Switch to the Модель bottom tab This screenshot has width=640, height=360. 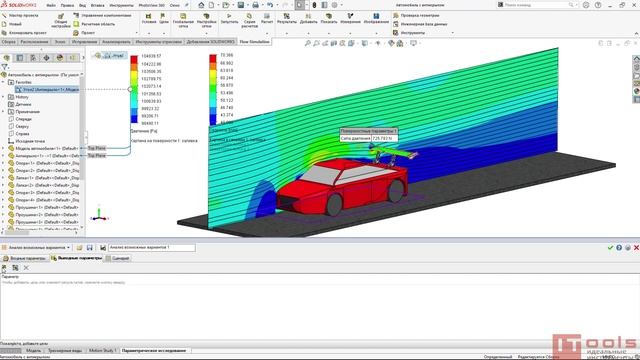33,351
